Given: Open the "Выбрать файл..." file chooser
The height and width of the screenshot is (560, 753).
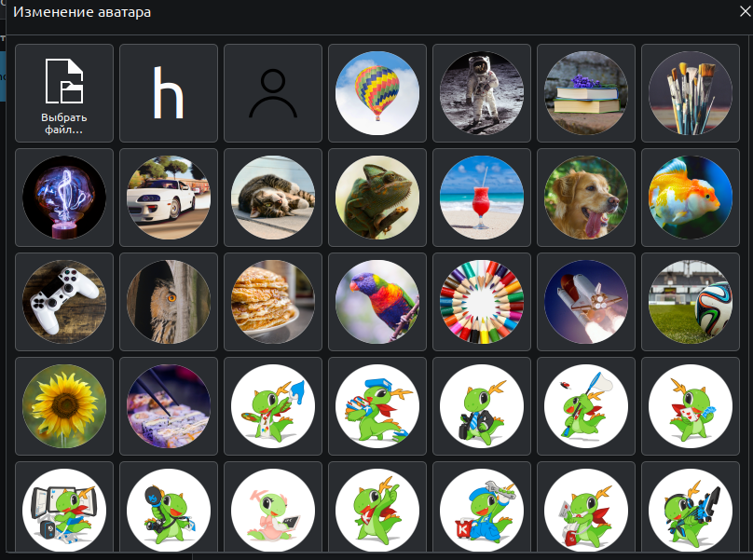Looking at the screenshot, I should click(64, 93).
